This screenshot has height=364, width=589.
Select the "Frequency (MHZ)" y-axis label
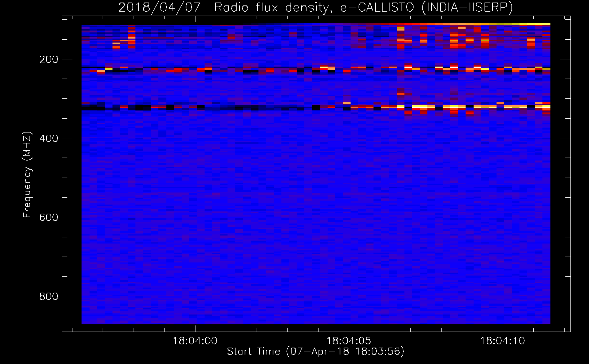[x=27, y=174]
